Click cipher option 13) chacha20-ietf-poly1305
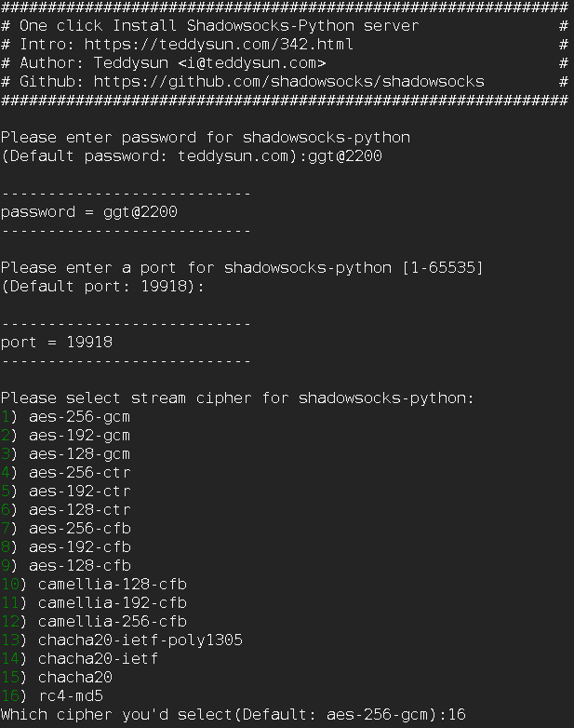This screenshot has height=728, width=574. pyautogui.click(x=122, y=640)
